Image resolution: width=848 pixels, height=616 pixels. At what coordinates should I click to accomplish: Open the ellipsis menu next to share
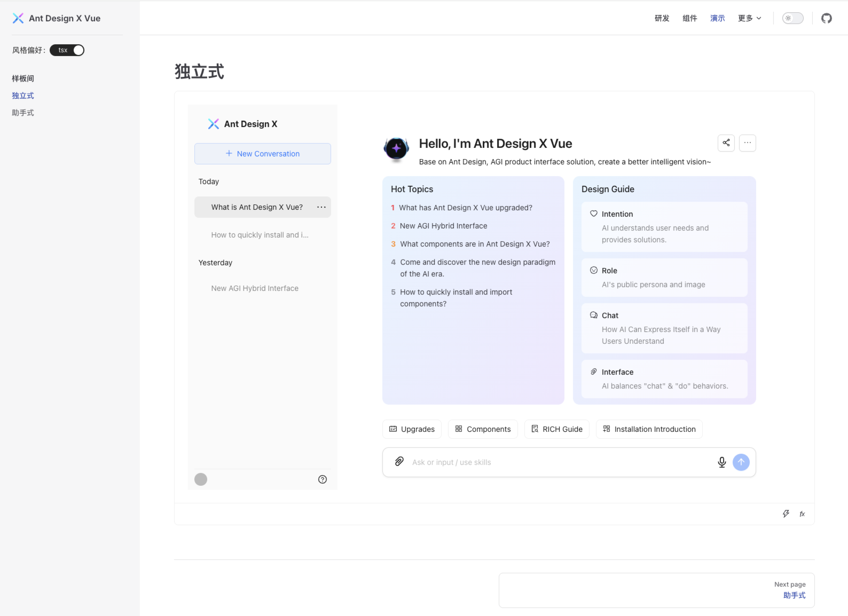(x=747, y=143)
